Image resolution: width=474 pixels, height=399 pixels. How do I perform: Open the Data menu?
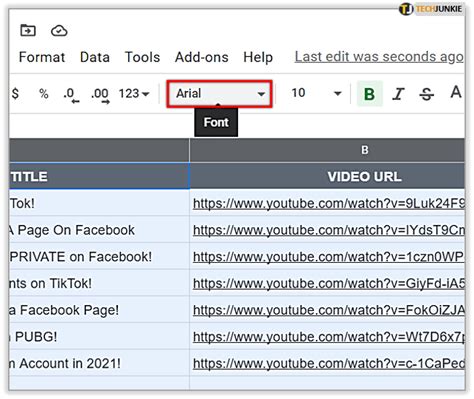click(x=95, y=57)
